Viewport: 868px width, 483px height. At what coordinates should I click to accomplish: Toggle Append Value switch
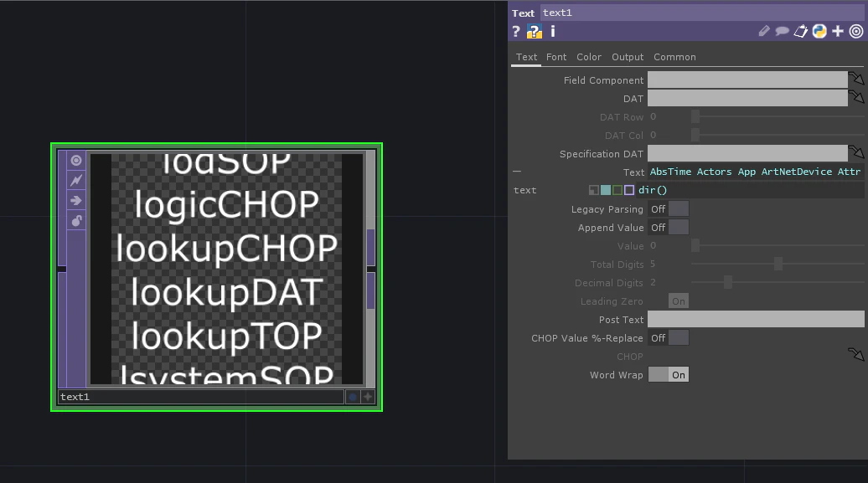(x=669, y=228)
